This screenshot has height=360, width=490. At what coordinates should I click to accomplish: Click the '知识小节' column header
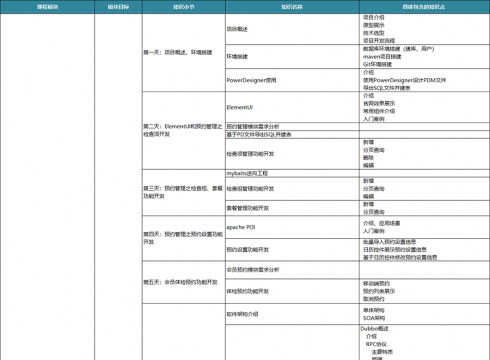184,7
